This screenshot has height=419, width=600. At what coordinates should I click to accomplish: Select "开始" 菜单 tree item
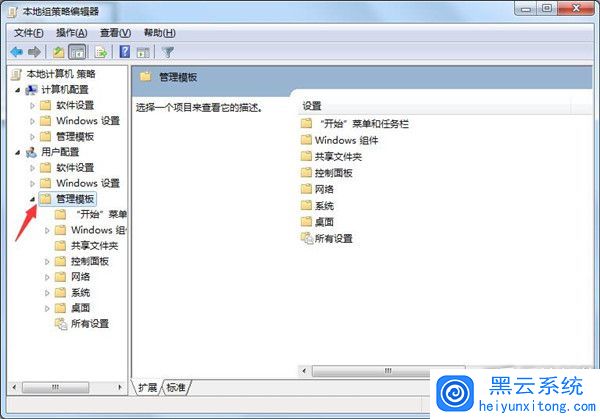tap(101, 214)
